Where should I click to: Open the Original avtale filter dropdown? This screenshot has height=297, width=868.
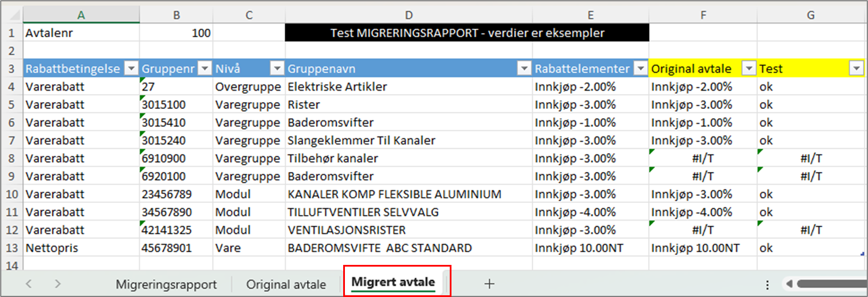749,69
